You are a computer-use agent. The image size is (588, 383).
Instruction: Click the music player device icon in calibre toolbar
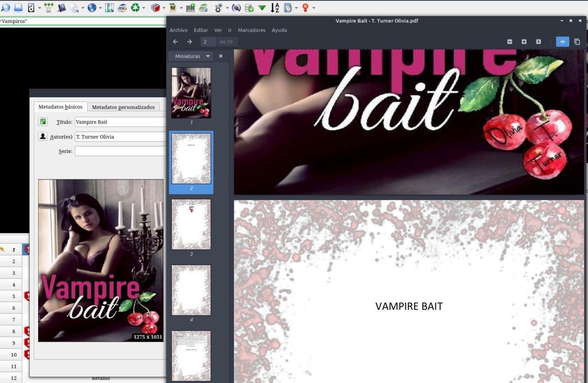click(31, 7)
